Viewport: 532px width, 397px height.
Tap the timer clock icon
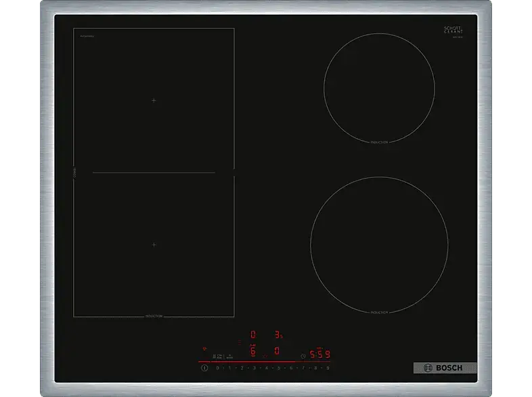303,355
